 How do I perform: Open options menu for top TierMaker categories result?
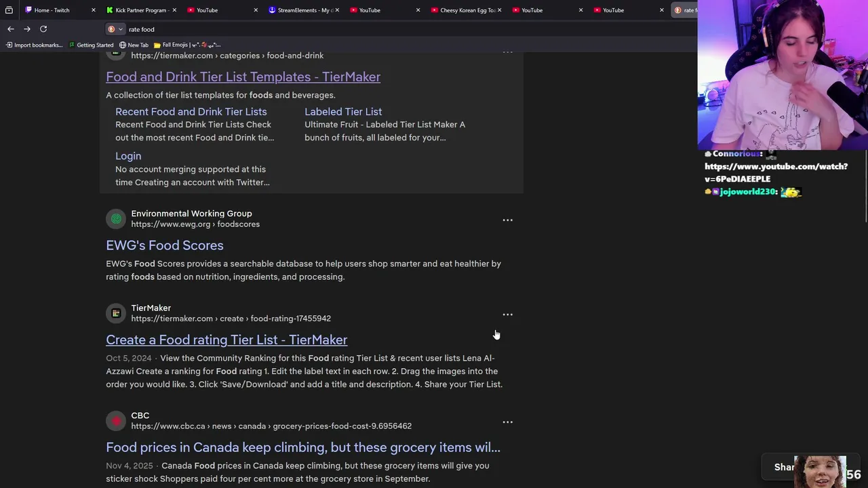(507, 52)
